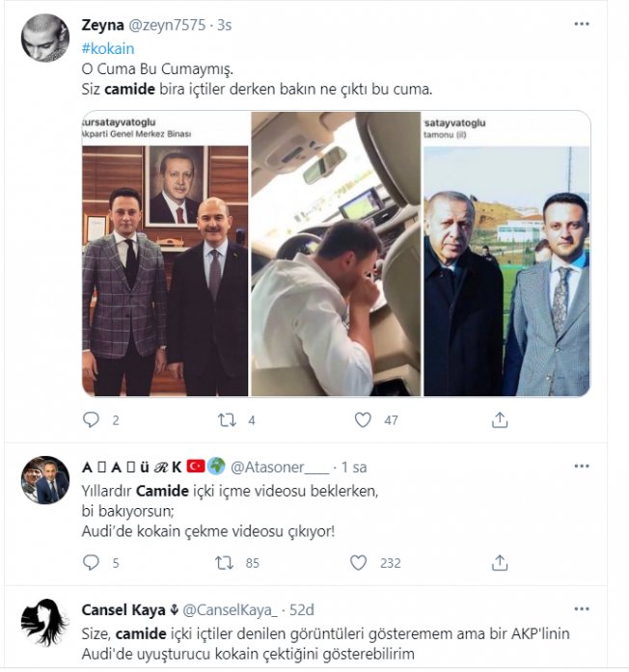The height and width of the screenshot is (672, 629).
Task: Open the left photo labeled Akparti Genel Merkez
Action: 165,254
